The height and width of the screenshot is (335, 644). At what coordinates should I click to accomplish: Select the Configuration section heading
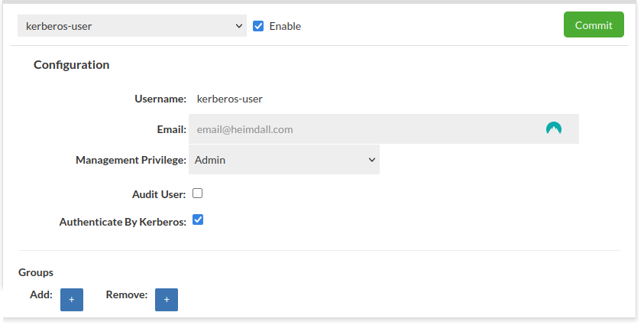click(x=71, y=65)
